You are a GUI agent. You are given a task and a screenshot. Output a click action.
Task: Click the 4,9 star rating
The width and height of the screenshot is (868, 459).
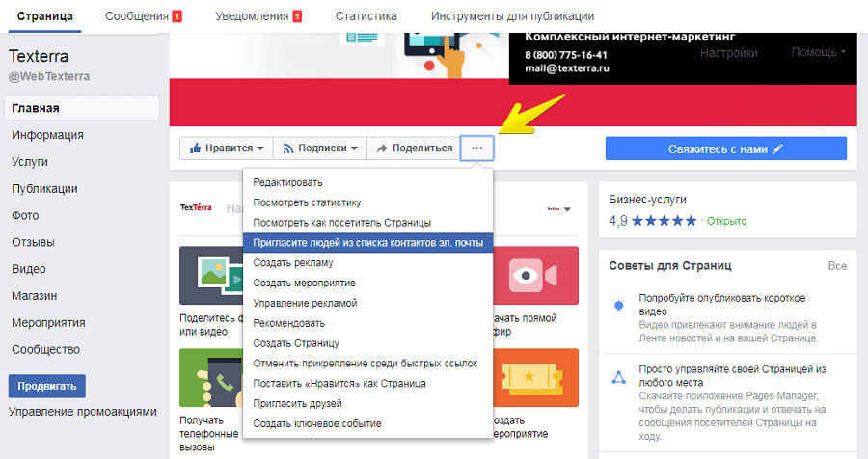tap(653, 221)
